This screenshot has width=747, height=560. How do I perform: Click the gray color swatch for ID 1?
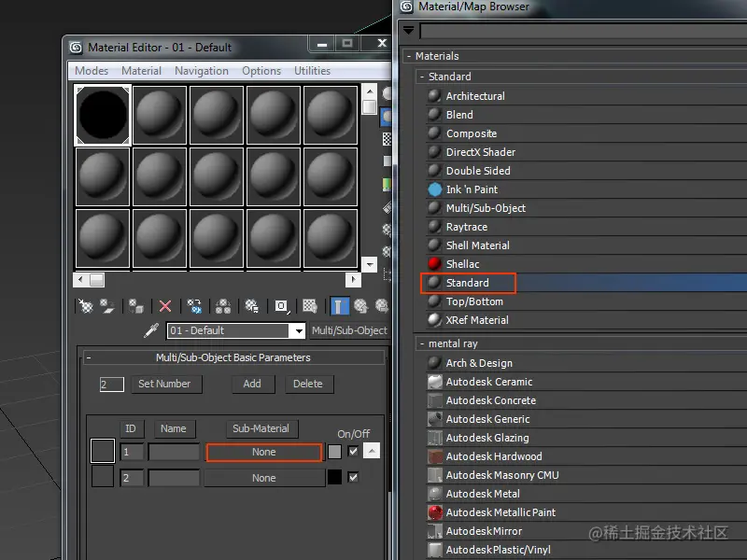(x=334, y=452)
